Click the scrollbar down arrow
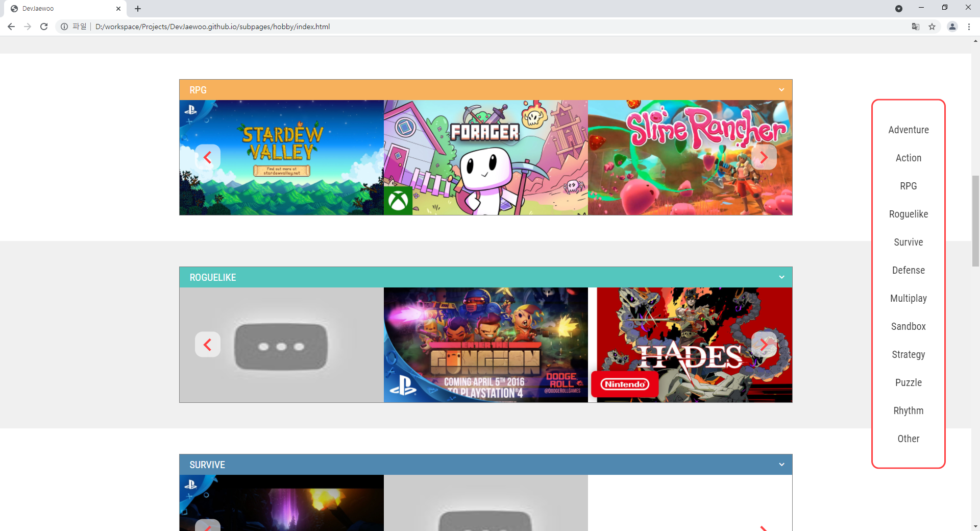The image size is (980, 531). 975,526
